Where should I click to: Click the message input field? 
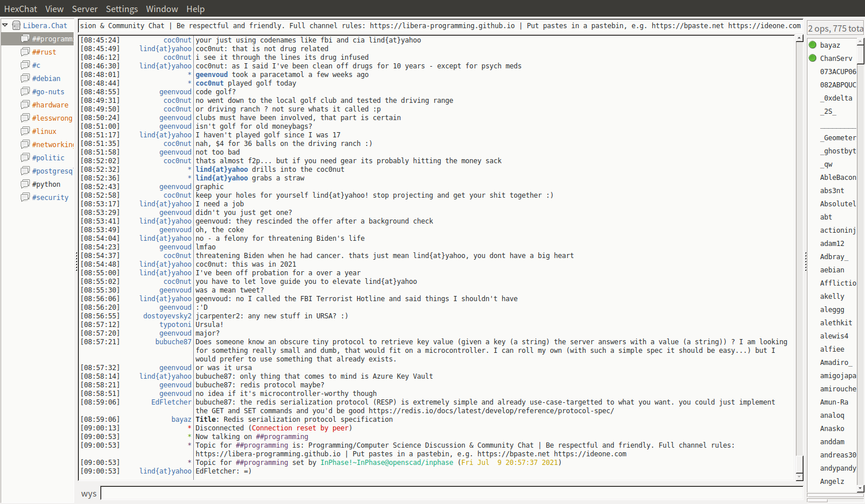pyautogui.click(x=451, y=493)
